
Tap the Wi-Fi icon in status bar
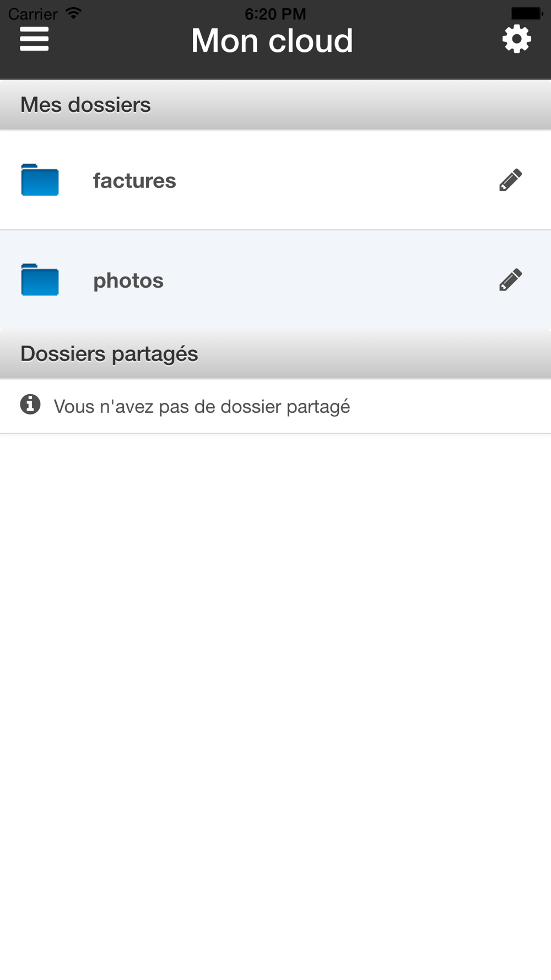73,13
